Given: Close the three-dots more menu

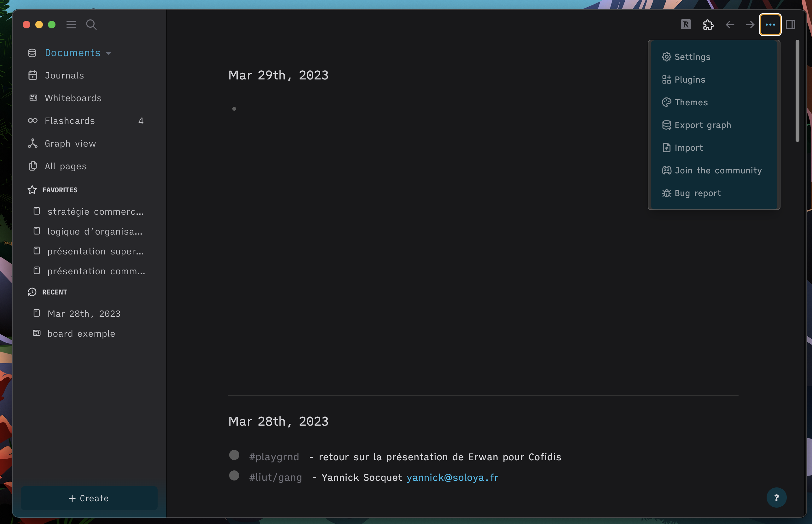Looking at the screenshot, I should click(x=770, y=25).
